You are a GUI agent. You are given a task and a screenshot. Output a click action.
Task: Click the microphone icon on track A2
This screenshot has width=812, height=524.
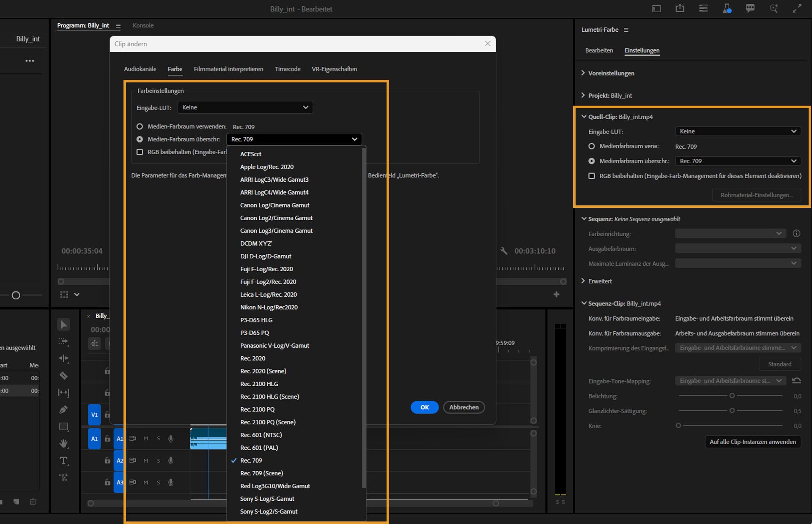[171, 461]
